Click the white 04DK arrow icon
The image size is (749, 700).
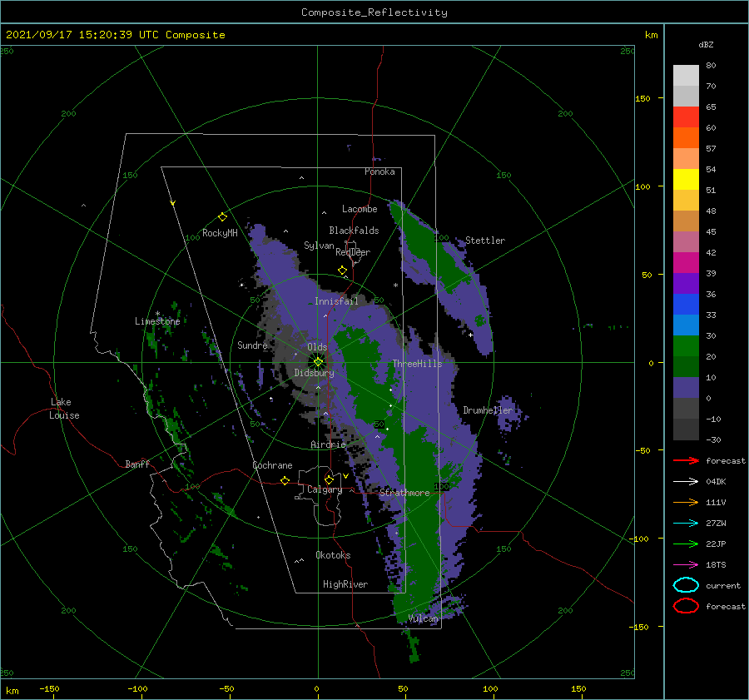click(686, 482)
